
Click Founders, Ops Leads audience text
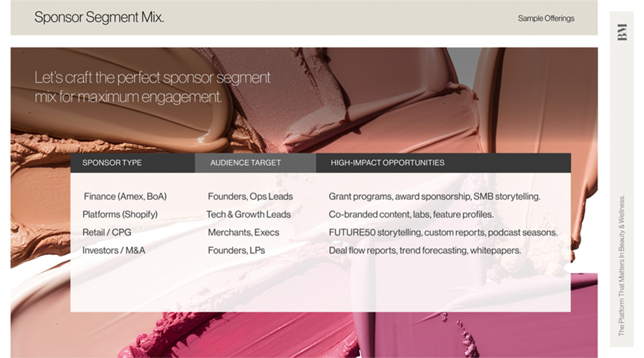[x=250, y=196]
